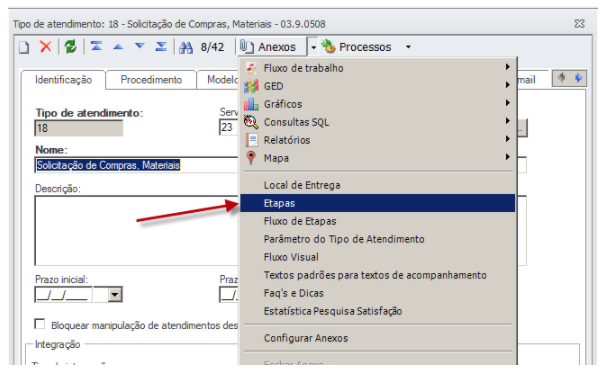Click the Anexos paperclip button
Viewport: 606px width, 372px height.
click(272, 47)
